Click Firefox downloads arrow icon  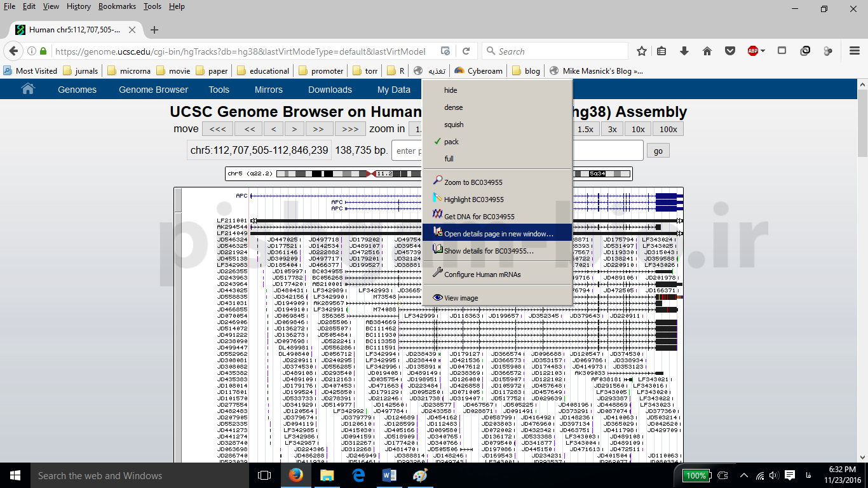tap(684, 51)
